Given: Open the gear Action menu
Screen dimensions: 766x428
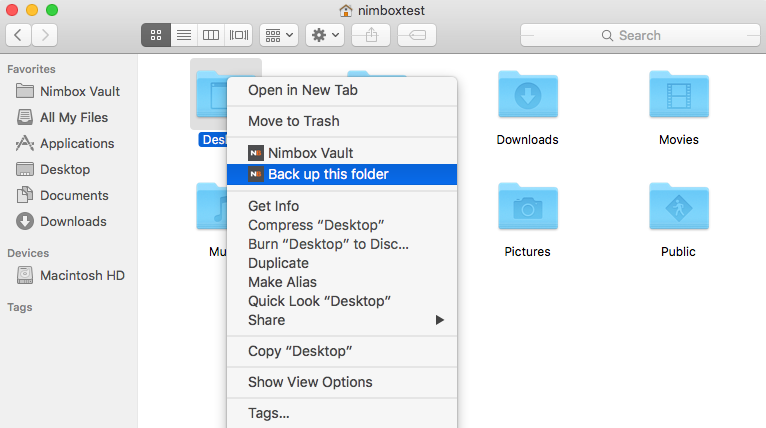Looking at the screenshot, I should point(325,35).
